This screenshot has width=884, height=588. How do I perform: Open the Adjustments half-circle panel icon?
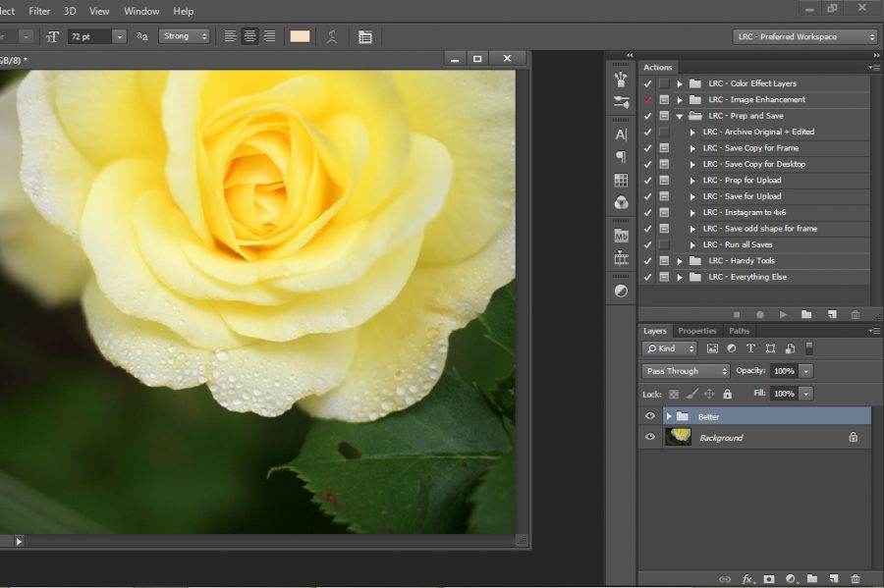(621, 292)
